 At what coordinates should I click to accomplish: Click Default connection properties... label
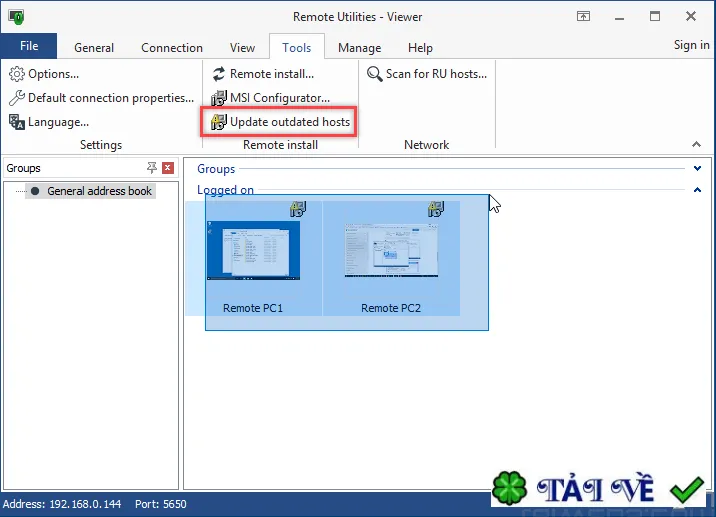click(x=111, y=98)
